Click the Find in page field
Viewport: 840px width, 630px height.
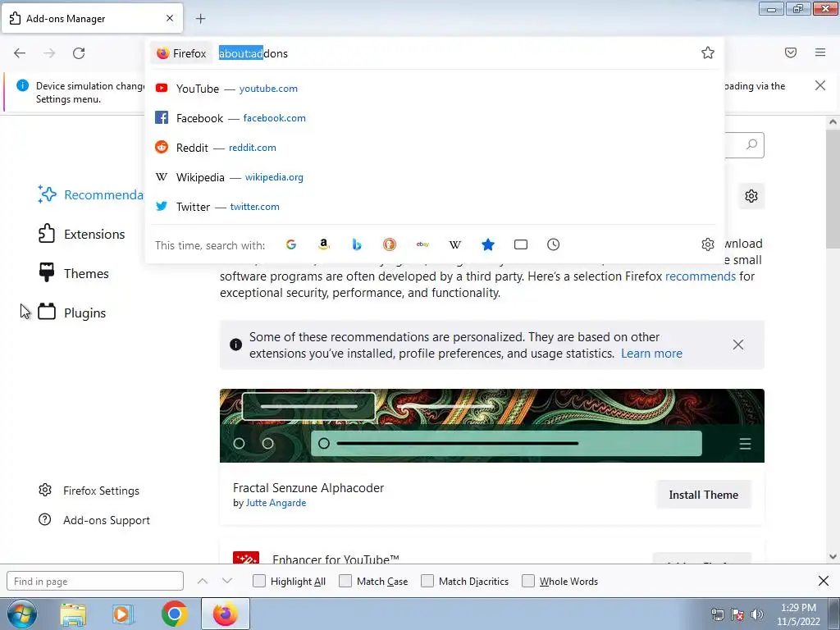pos(95,582)
